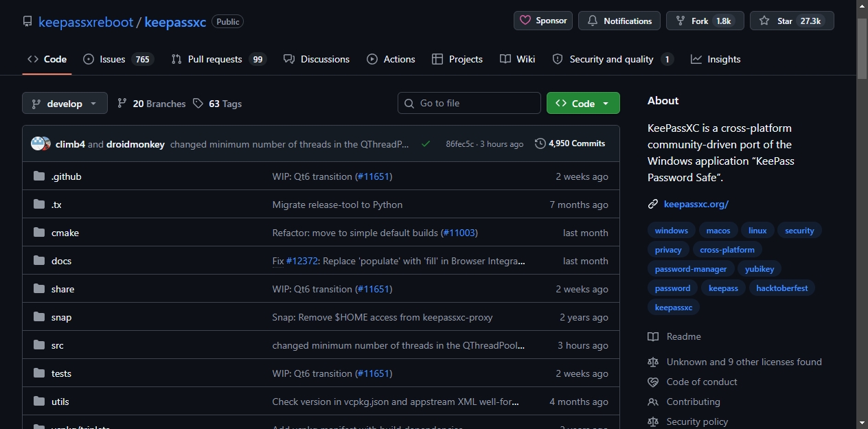This screenshot has height=429, width=868.
Task: Click the utils folder icon
Action: [x=39, y=402]
